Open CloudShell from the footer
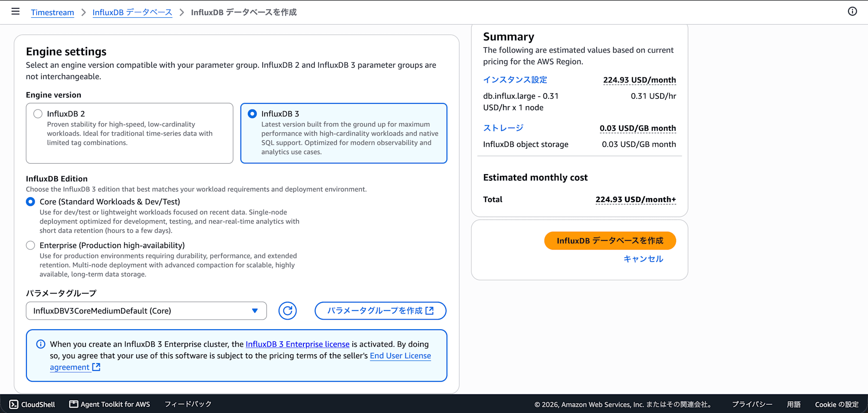The image size is (868, 413). 33,404
